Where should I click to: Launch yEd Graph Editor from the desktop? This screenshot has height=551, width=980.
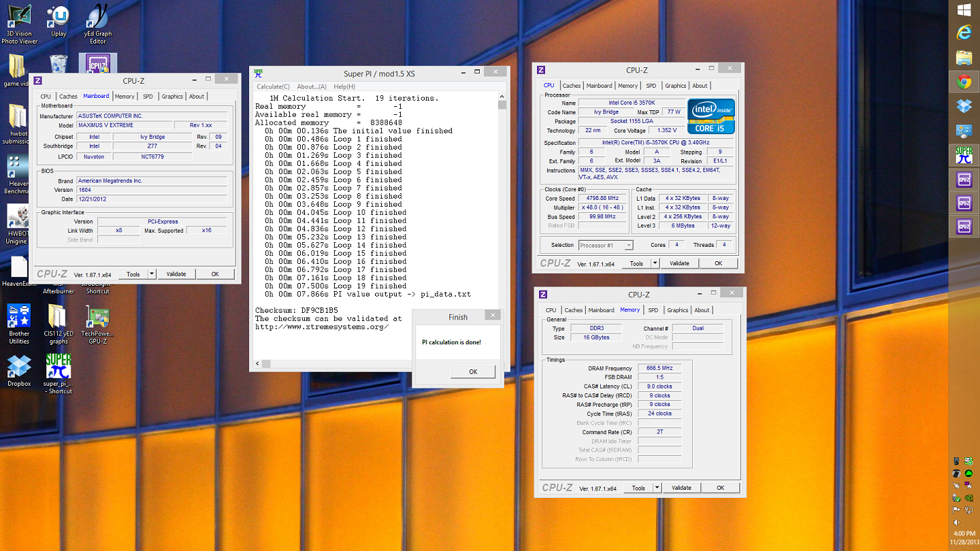tap(98, 24)
